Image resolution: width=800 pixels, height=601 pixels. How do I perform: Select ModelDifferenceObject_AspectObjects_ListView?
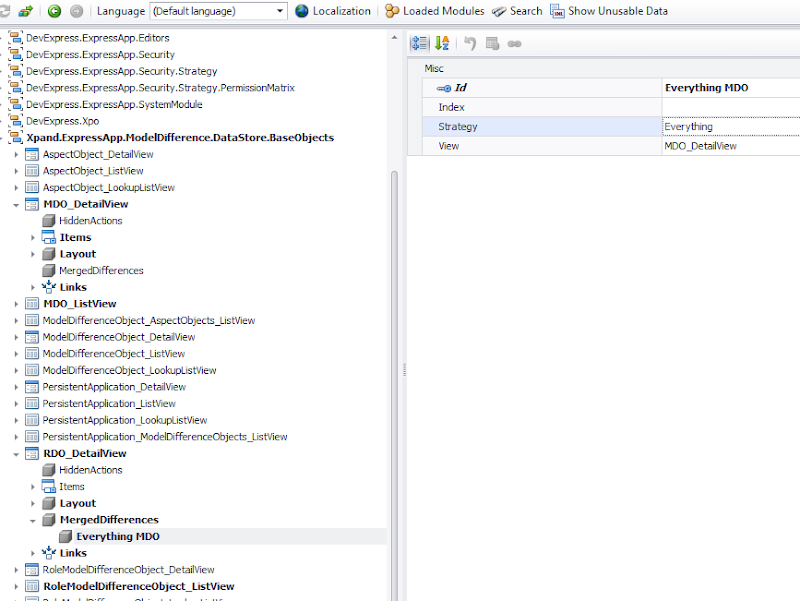[x=148, y=320]
